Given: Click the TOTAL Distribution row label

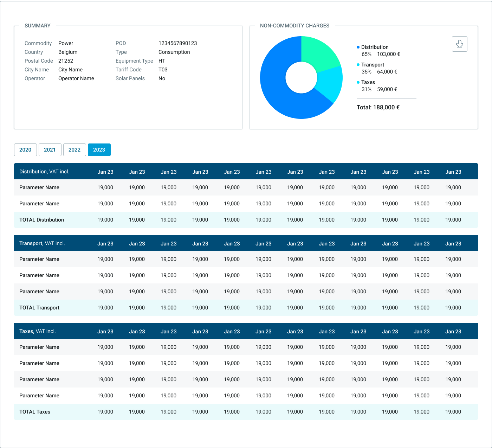Looking at the screenshot, I should pyautogui.click(x=41, y=220).
